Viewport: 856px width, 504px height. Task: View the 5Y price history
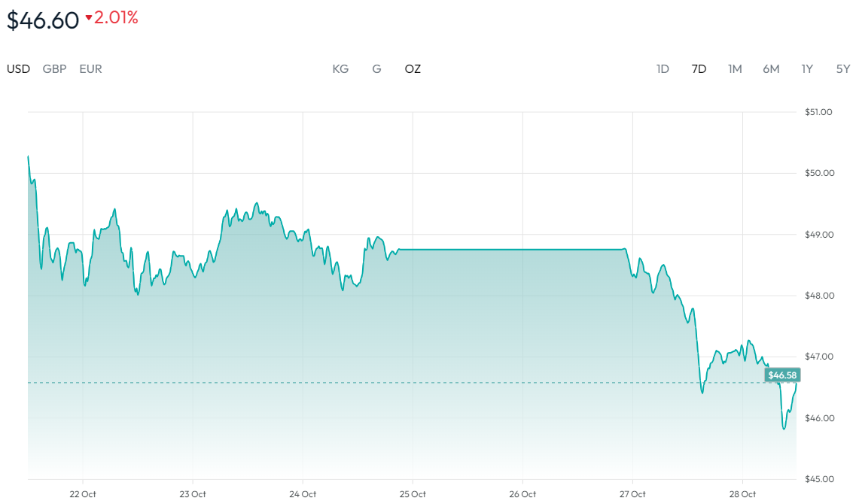click(843, 69)
